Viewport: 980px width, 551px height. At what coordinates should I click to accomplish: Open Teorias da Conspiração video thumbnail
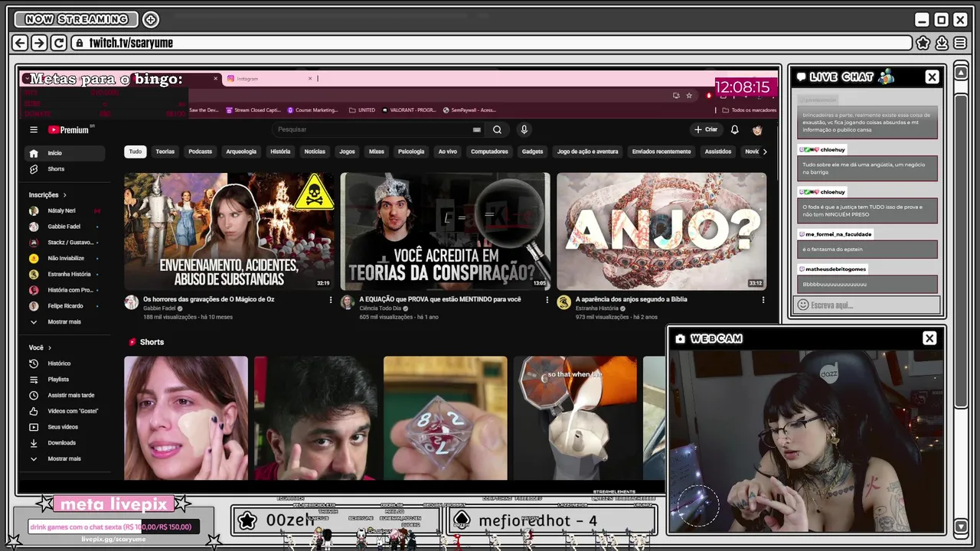point(445,231)
